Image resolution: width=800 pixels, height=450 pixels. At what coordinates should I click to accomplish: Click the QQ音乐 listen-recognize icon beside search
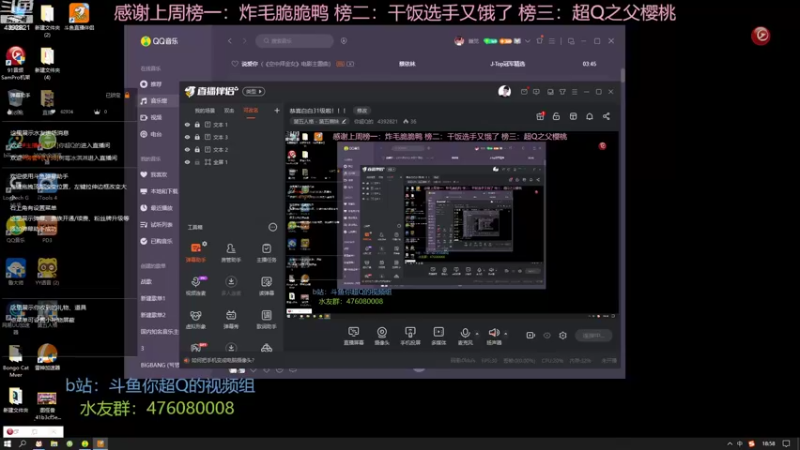coord(344,41)
